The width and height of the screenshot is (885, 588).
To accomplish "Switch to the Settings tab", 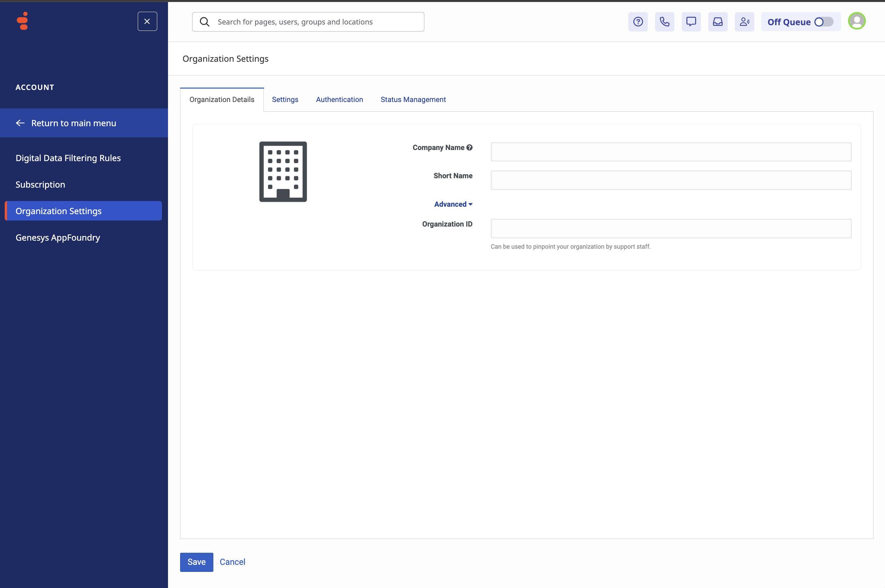I will coord(285,99).
